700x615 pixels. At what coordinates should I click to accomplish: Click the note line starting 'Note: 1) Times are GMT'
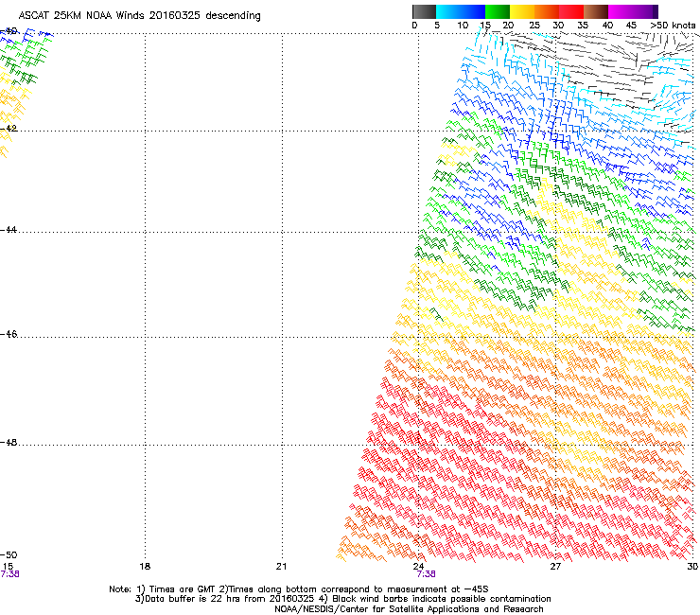[x=299, y=589]
